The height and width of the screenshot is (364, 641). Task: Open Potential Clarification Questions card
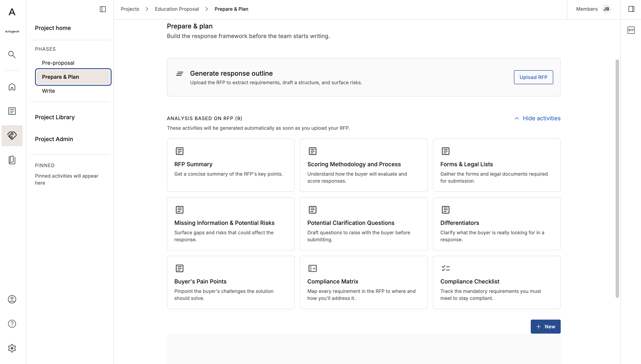tap(364, 224)
